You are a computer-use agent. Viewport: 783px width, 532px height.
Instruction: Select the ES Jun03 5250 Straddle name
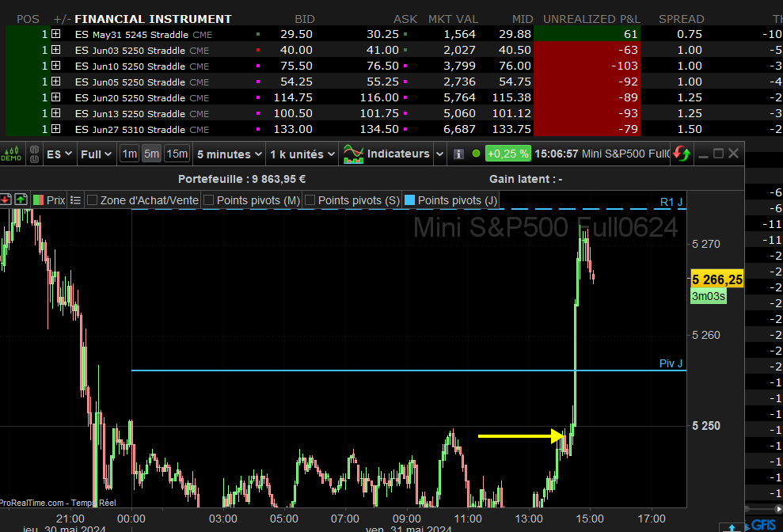pyautogui.click(x=130, y=51)
